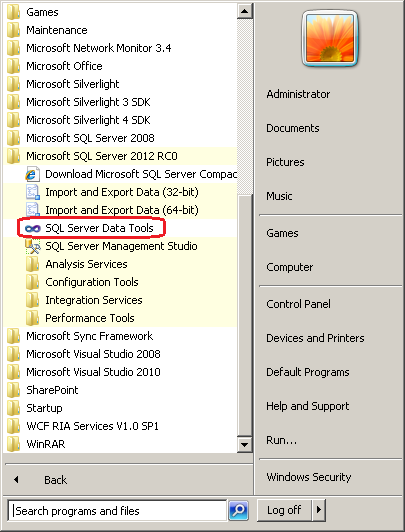405x532 pixels.
Task: Open the Integration Services folder icon
Action: pyautogui.click(x=33, y=300)
